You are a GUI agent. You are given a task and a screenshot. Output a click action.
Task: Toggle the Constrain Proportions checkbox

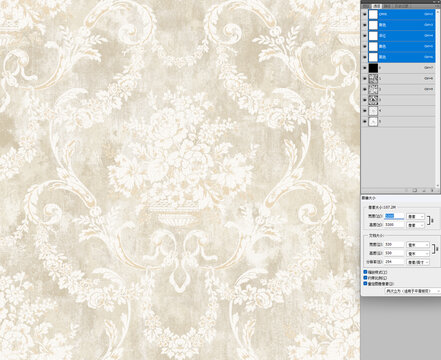(365, 278)
